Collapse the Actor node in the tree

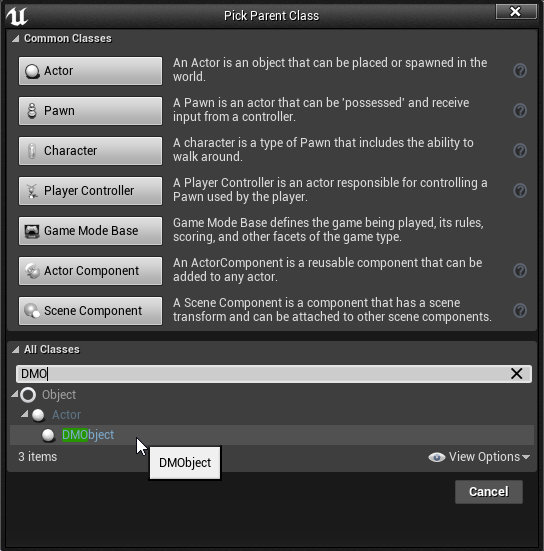[24, 414]
